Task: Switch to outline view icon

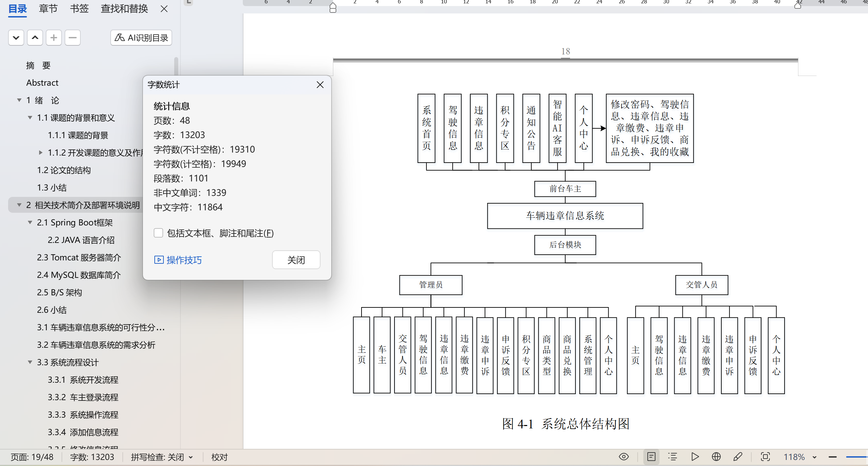Action: 673,457
